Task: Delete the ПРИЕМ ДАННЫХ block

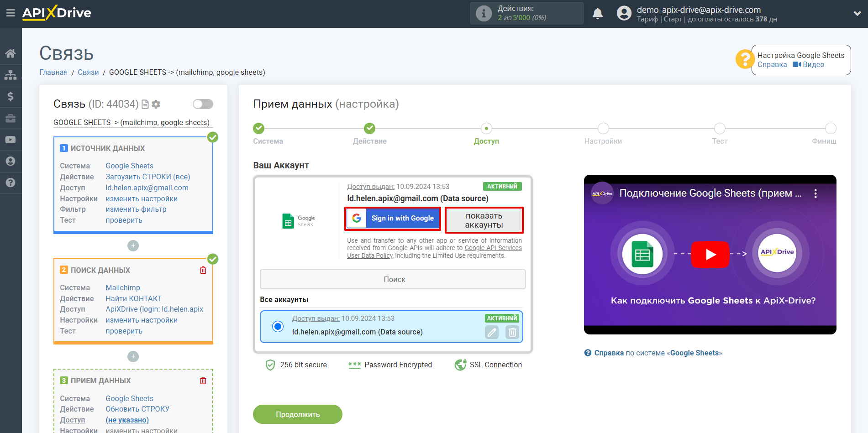Action: point(203,381)
